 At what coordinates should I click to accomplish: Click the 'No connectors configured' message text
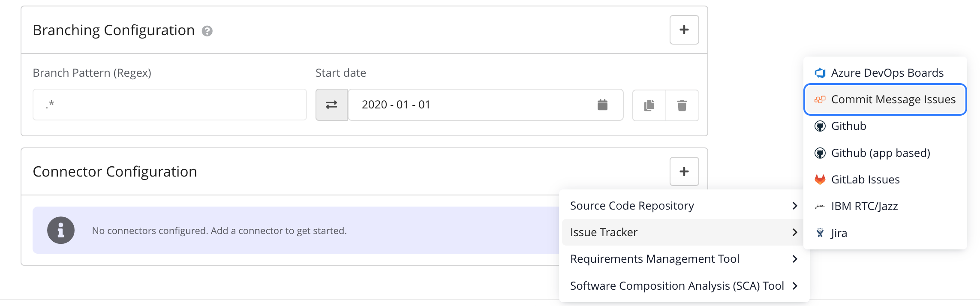(x=219, y=231)
